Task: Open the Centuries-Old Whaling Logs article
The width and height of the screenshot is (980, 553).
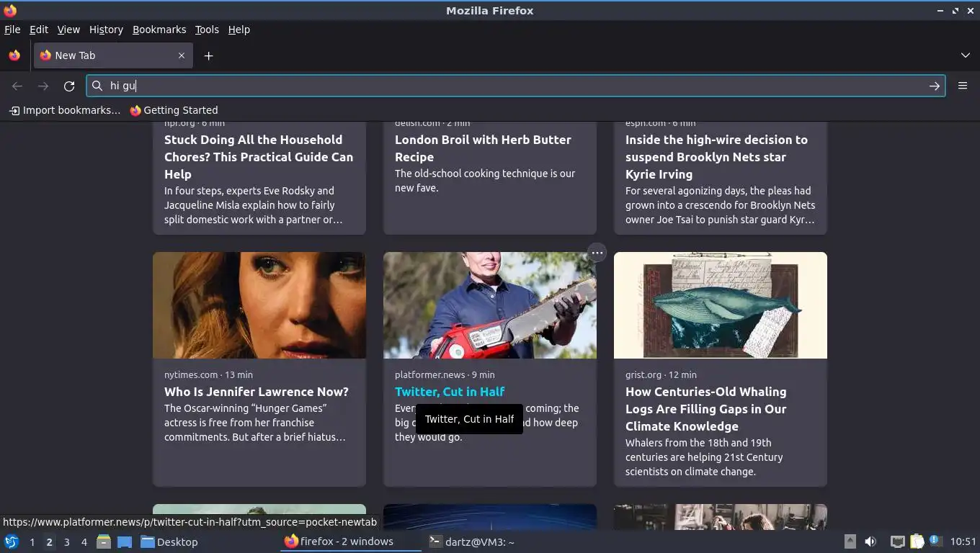Action: click(x=705, y=409)
